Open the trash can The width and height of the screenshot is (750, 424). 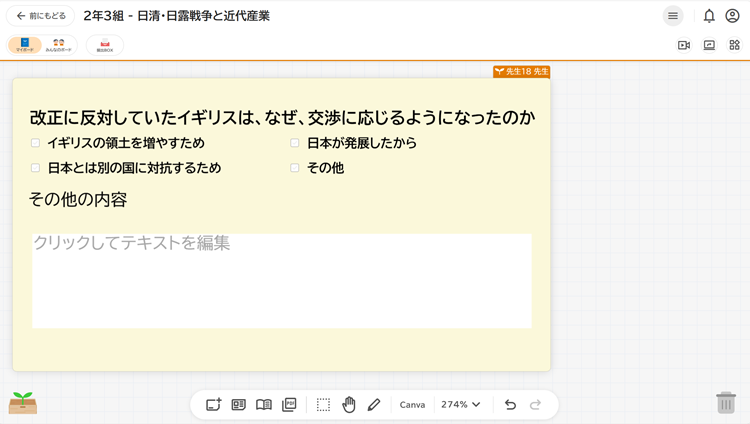pos(726,402)
